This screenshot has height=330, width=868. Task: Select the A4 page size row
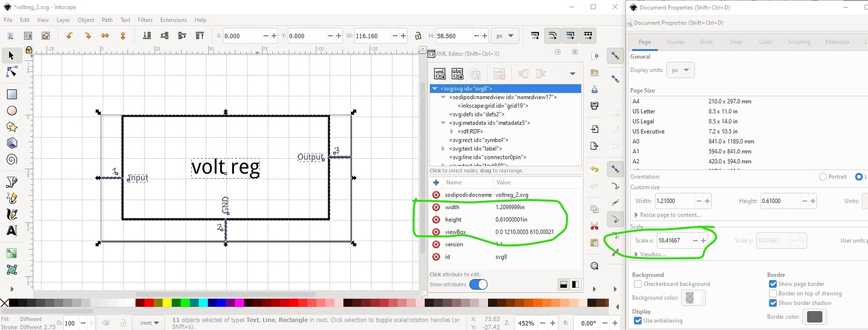[748, 101]
